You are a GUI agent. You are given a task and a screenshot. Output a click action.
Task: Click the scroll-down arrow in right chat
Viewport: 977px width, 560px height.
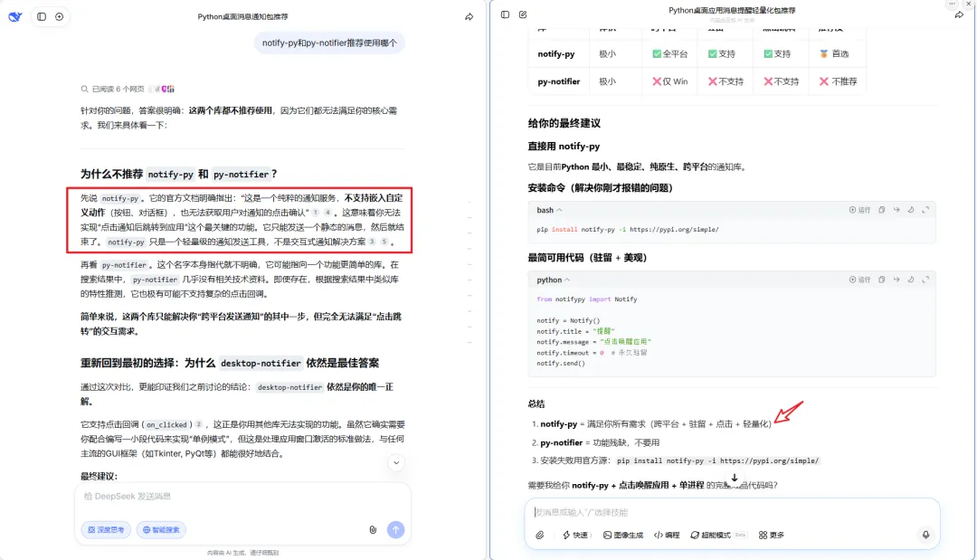click(x=735, y=478)
